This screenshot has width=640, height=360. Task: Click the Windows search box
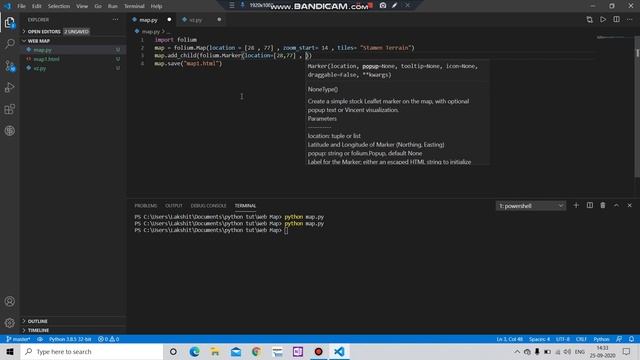(x=92, y=351)
